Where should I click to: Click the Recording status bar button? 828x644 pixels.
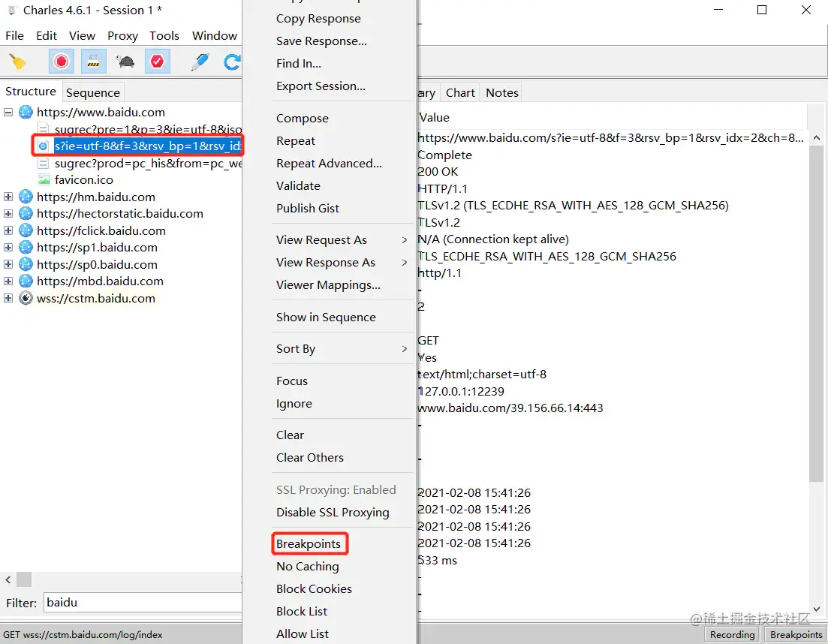[x=732, y=634]
